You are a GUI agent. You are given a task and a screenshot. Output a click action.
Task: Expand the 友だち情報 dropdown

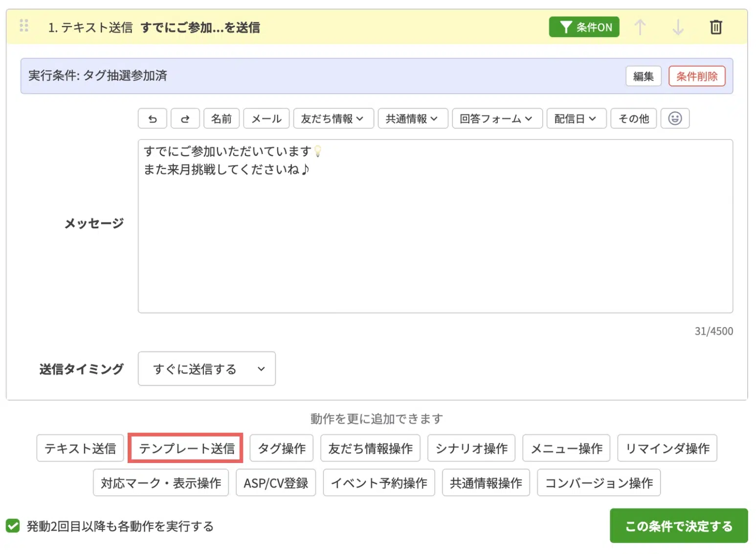pos(334,118)
